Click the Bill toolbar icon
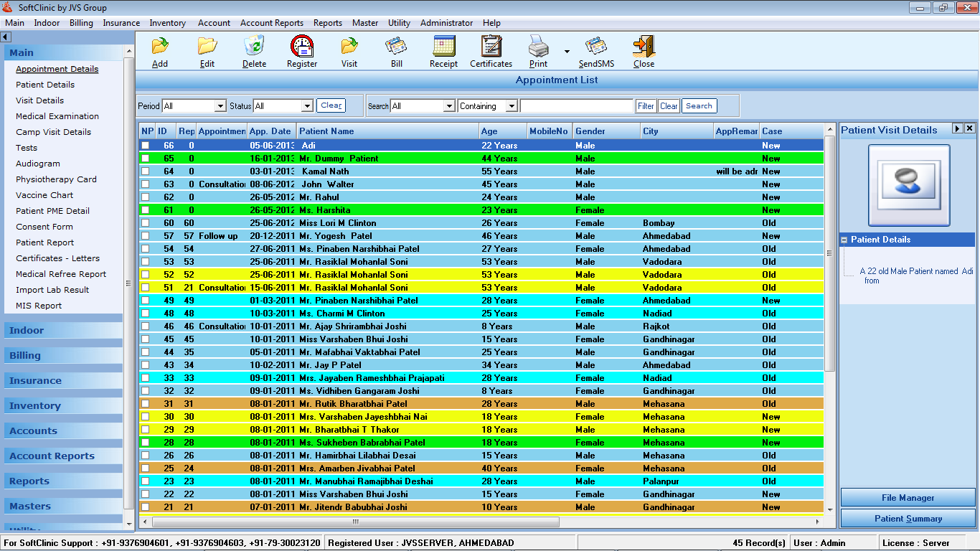 [x=396, y=47]
